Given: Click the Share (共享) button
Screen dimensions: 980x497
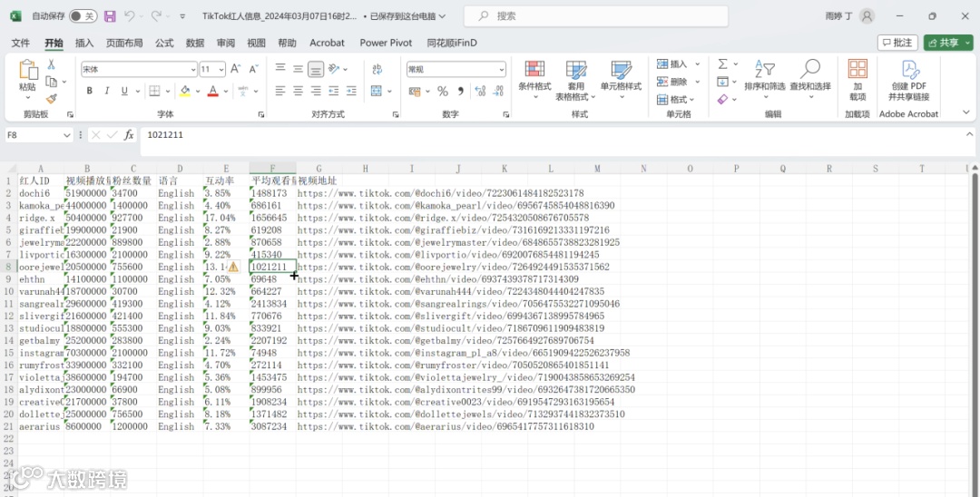Looking at the screenshot, I should (948, 43).
